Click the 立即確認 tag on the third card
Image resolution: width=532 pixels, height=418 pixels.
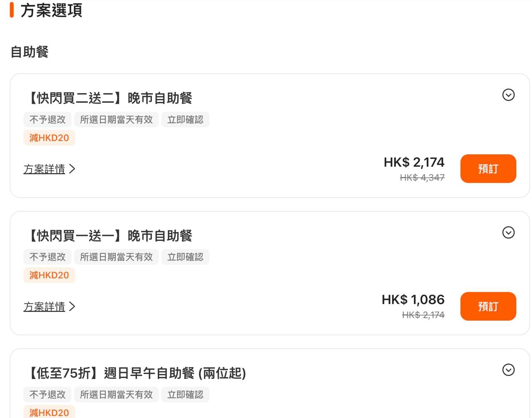(x=185, y=395)
